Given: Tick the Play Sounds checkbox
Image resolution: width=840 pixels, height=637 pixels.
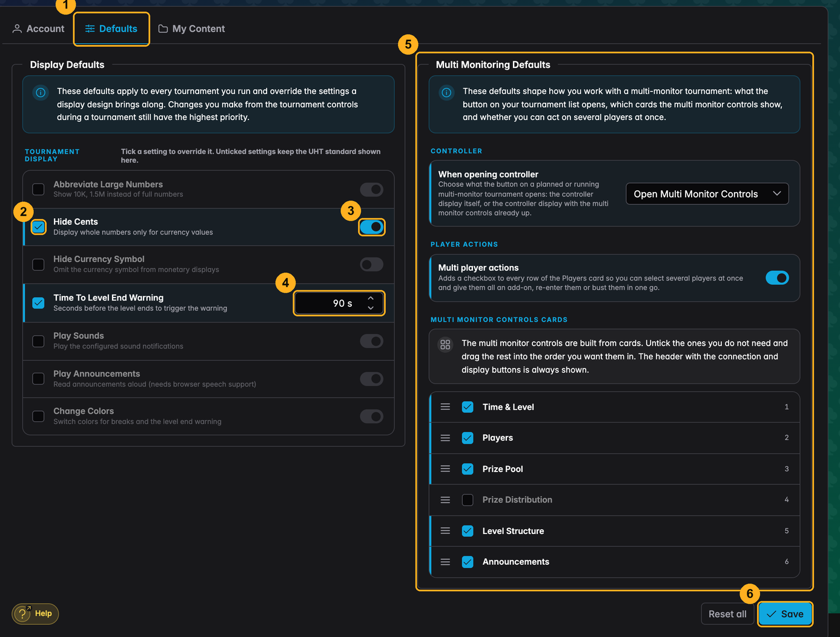Looking at the screenshot, I should tap(38, 341).
